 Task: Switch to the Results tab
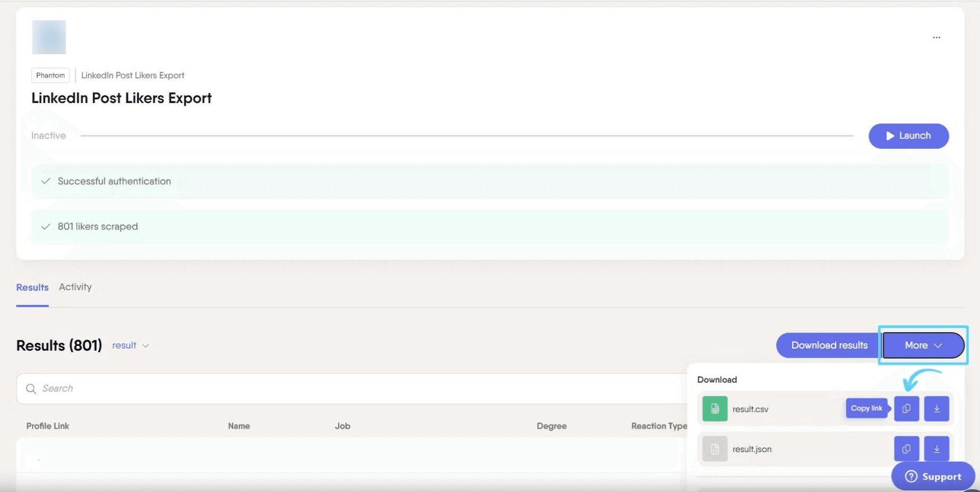point(32,287)
